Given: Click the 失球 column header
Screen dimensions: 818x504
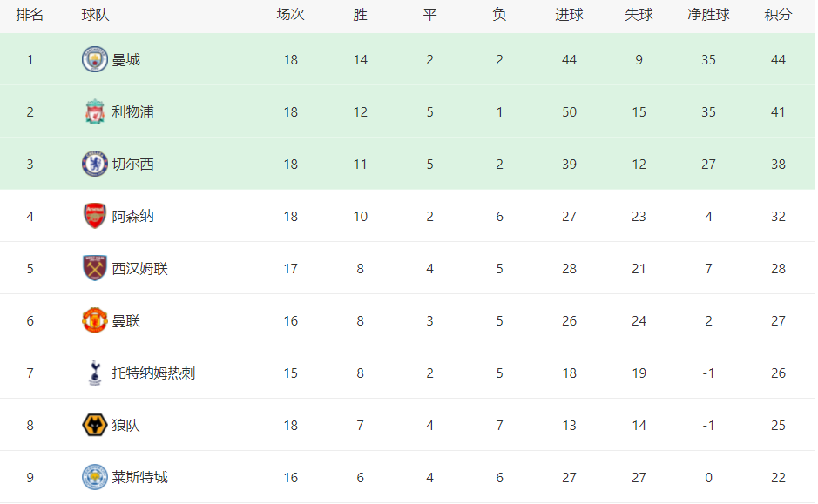Looking at the screenshot, I should click(639, 15).
